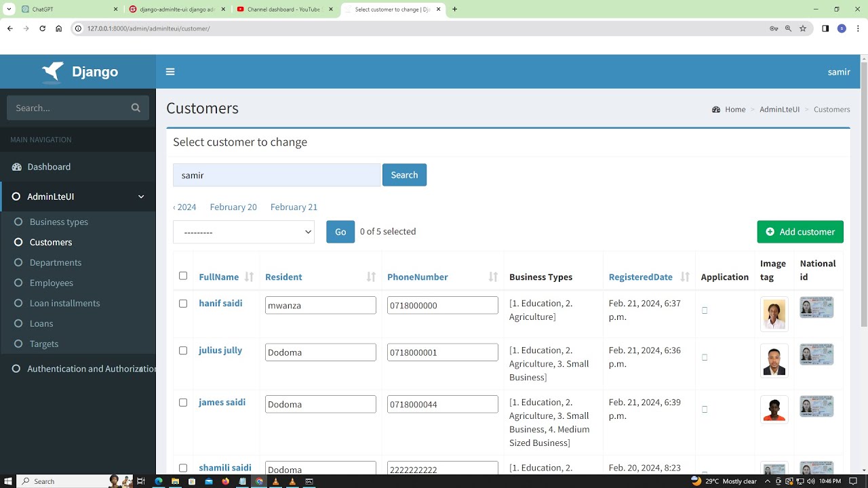The image size is (868, 488).
Task: Open File Explorer from the taskbar
Action: tap(175, 481)
